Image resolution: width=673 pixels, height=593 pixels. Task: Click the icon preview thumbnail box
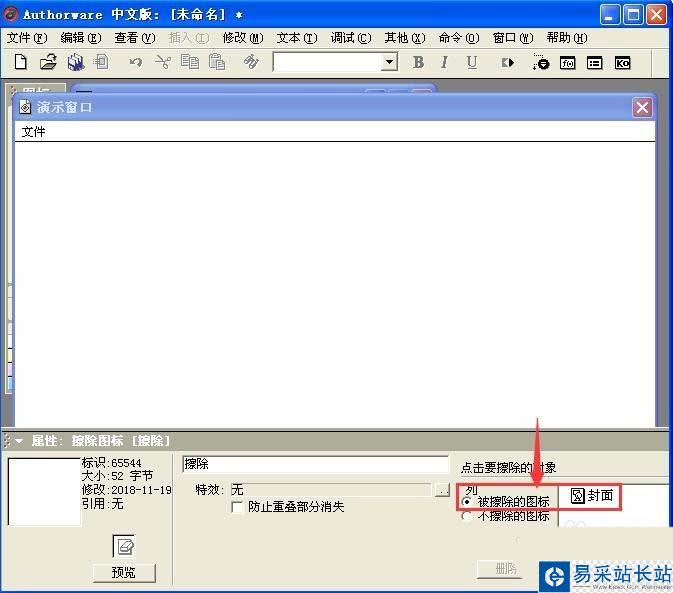point(44,491)
